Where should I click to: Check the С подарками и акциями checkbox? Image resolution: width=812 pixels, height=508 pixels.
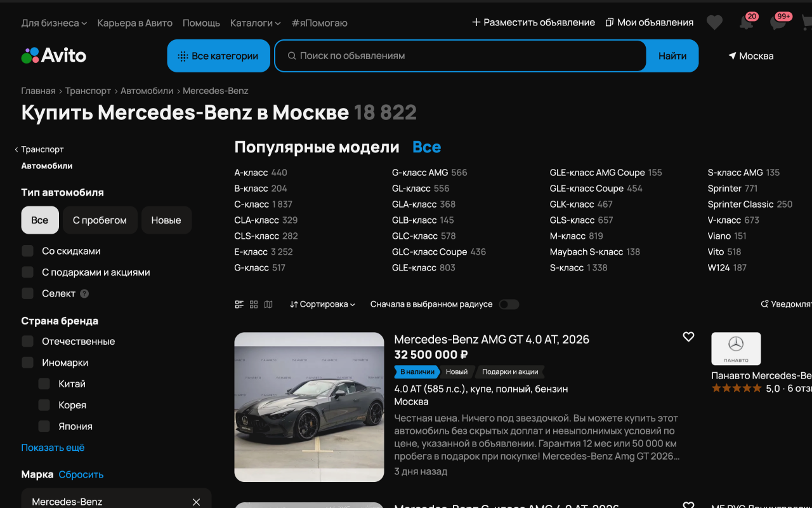tap(27, 272)
